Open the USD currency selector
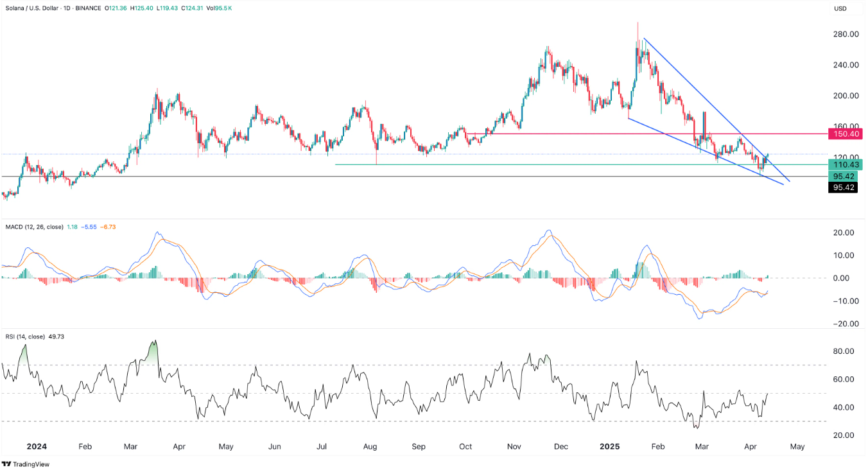Image resolution: width=868 pixels, height=472 pixels. click(x=840, y=8)
